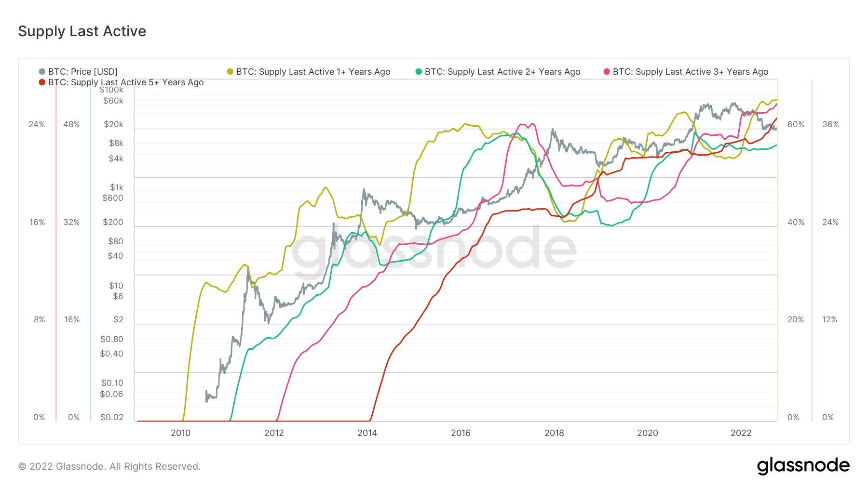Hide the Supply Last Active 5+ Years series
The height and width of the screenshot is (488, 868).
(126, 82)
